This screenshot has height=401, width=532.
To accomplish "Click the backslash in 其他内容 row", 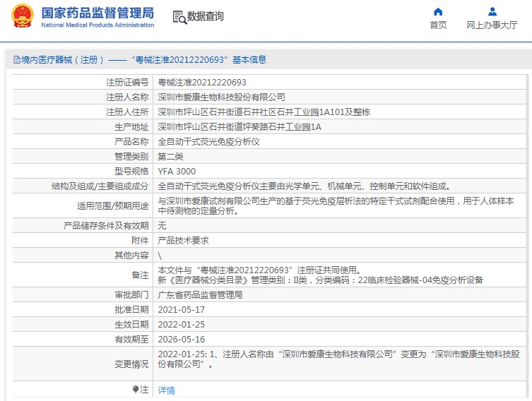I will pyautogui.click(x=160, y=256).
